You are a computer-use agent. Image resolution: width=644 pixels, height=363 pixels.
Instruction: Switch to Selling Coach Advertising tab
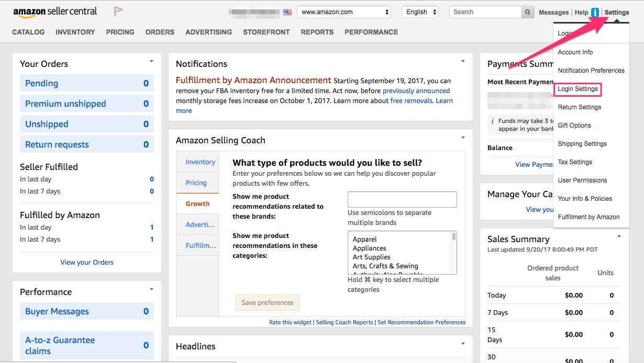pos(197,225)
